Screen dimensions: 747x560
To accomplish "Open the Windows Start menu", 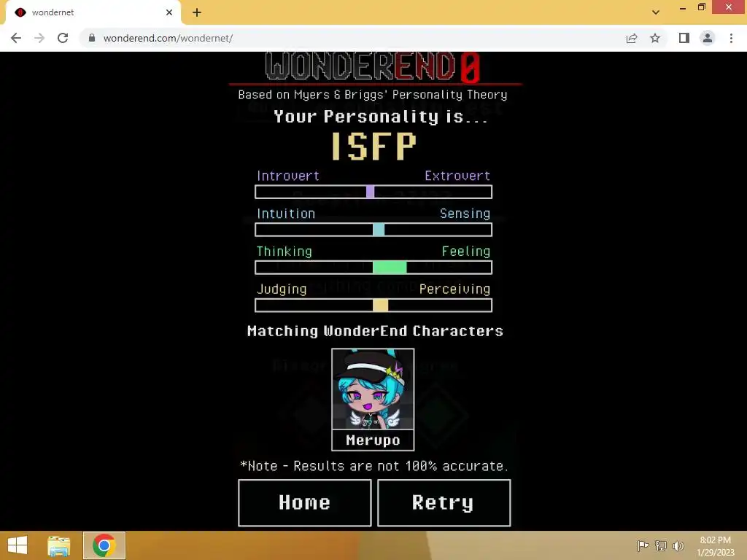I will [18, 545].
